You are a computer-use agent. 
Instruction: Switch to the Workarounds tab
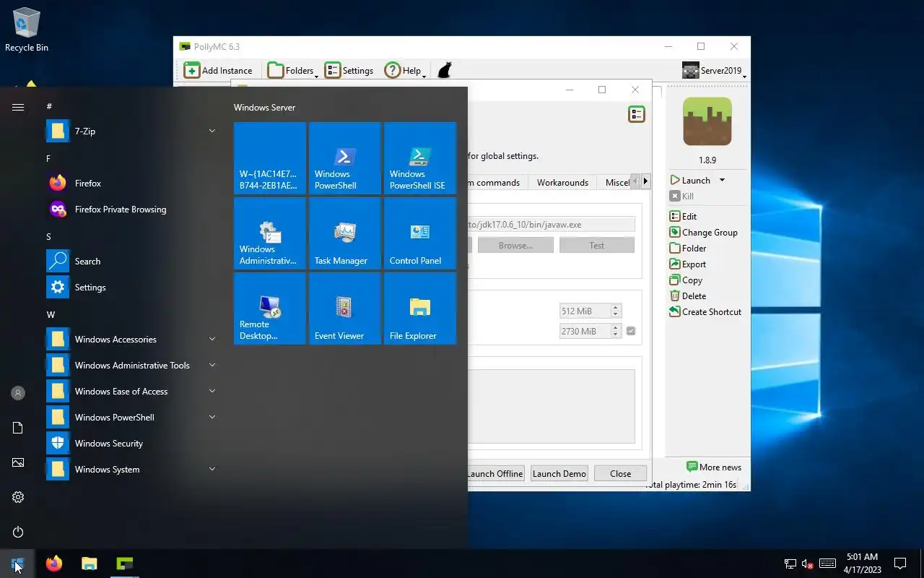[562, 183]
